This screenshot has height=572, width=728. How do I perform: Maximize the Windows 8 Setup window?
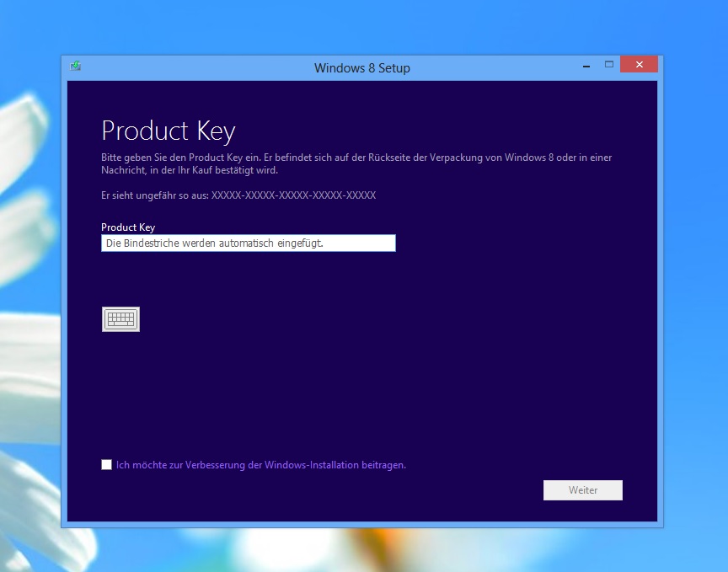click(608, 65)
